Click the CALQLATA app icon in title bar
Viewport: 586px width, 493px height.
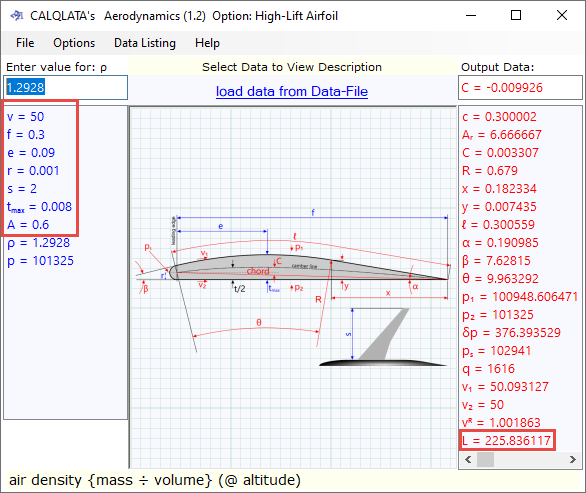(17, 16)
